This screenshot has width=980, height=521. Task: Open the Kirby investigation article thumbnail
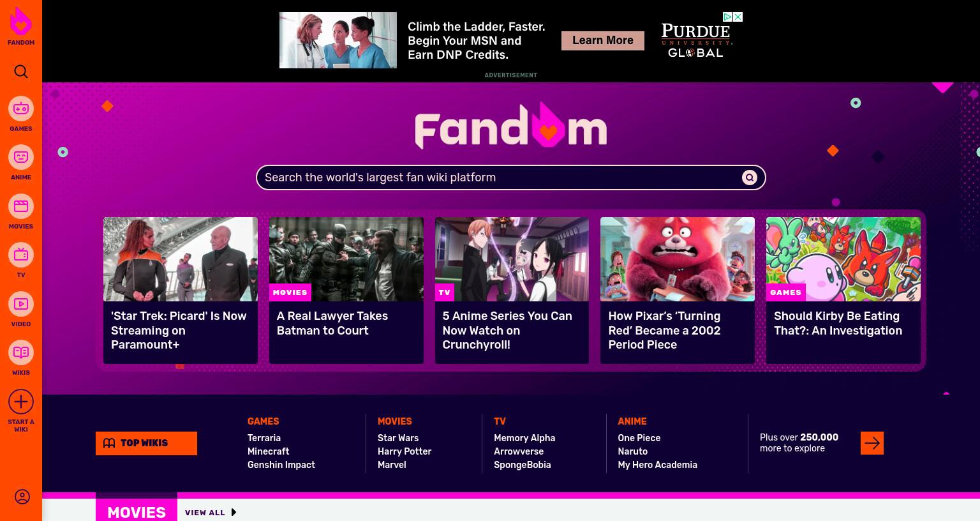843,259
